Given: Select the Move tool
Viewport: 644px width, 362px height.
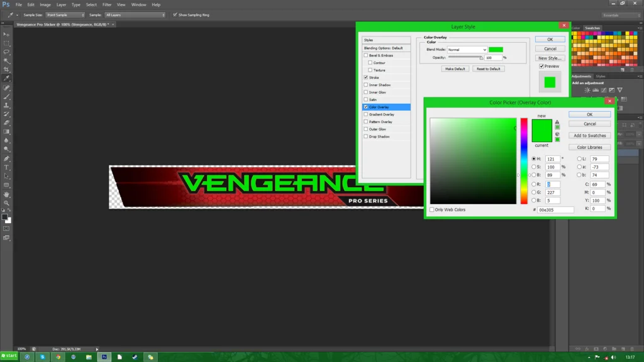Looking at the screenshot, I should point(6,35).
